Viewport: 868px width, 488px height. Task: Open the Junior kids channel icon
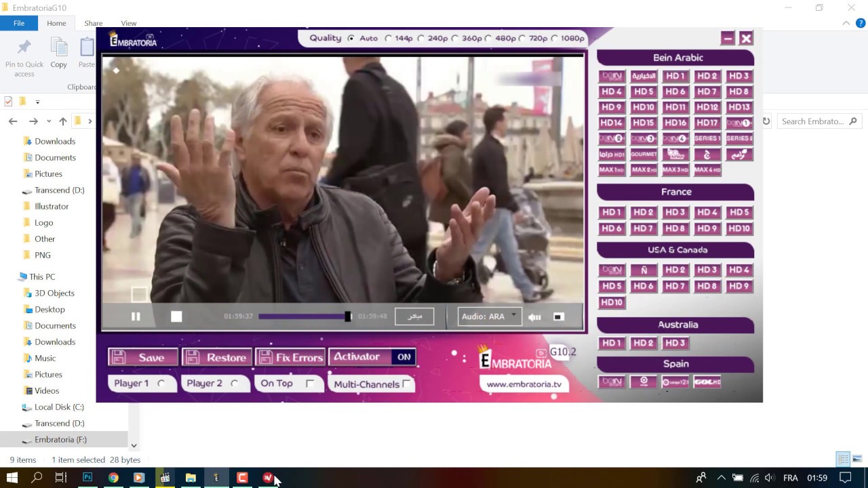click(675, 155)
